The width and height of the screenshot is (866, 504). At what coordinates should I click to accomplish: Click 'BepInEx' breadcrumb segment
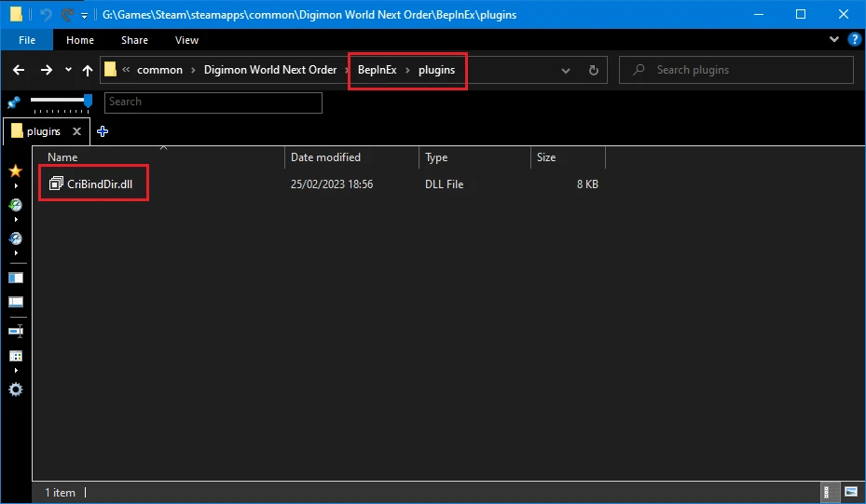(378, 70)
